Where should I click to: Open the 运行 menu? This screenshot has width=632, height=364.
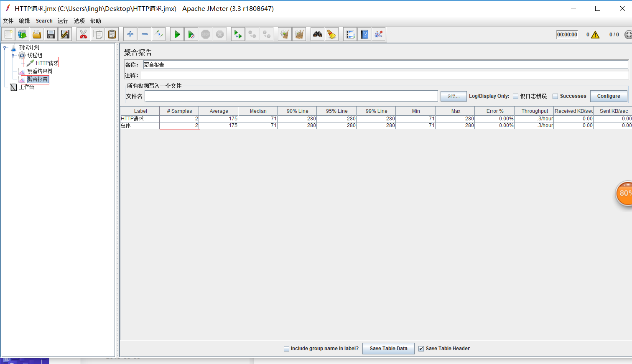click(x=63, y=21)
